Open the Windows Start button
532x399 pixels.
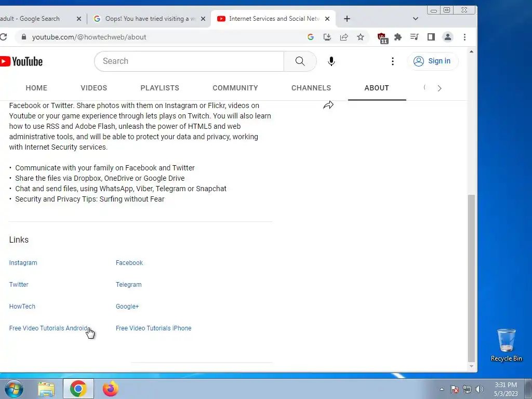click(x=14, y=389)
